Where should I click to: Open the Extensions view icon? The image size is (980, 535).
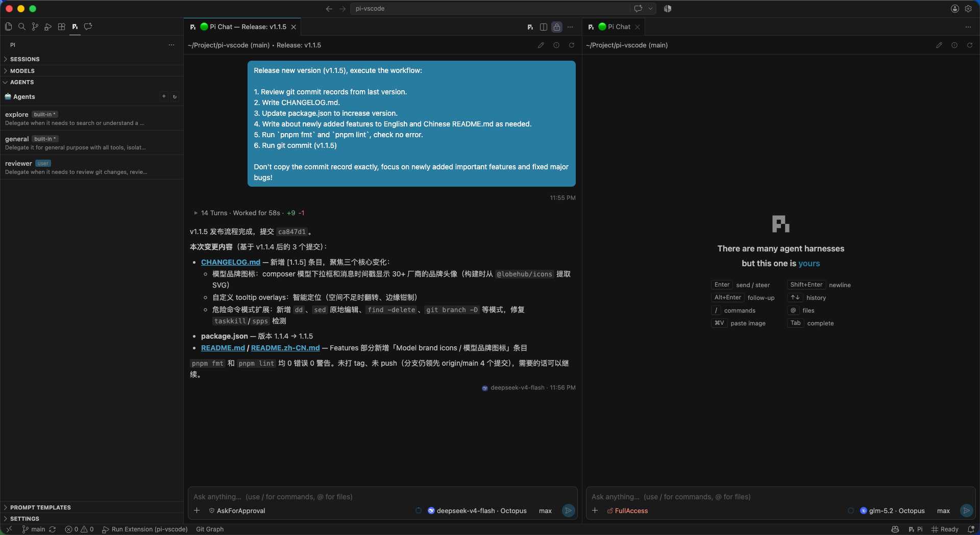tap(62, 27)
